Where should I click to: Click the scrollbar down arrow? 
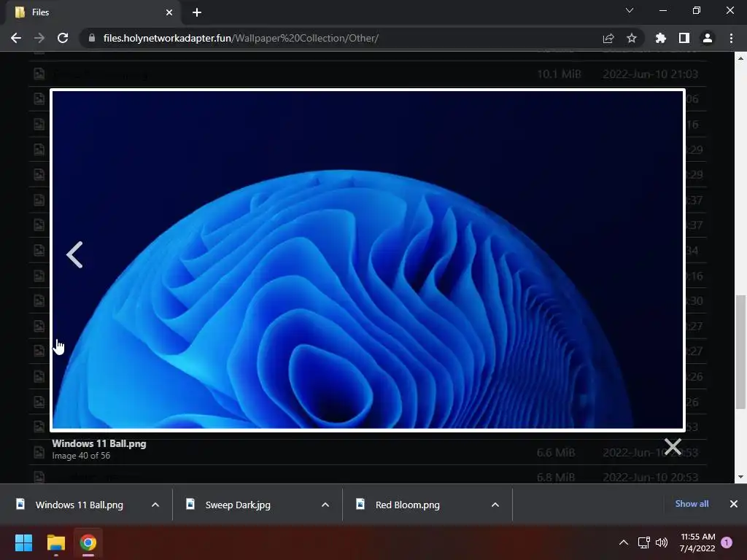[741, 477]
